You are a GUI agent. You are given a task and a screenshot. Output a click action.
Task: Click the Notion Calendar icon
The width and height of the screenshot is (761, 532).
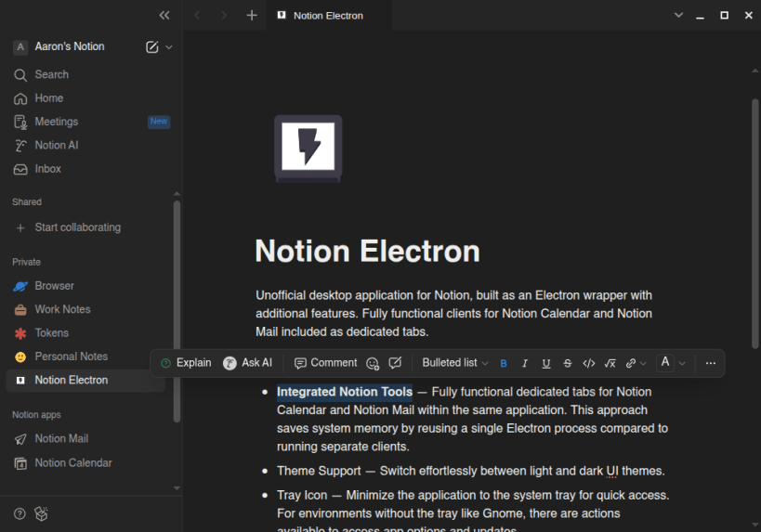click(x=20, y=463)
